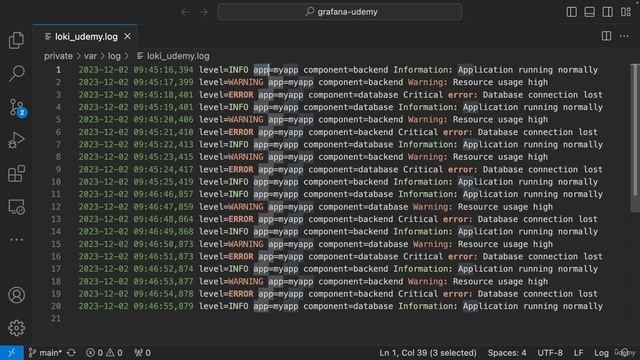
Task: Change end of line sequence via LF
Action: 578,353
